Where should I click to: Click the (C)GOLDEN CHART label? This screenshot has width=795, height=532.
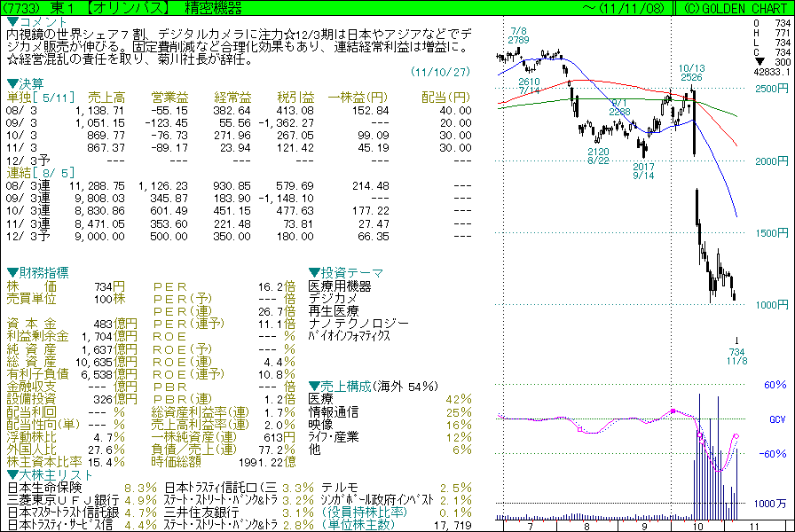click(x=736, y=8)
